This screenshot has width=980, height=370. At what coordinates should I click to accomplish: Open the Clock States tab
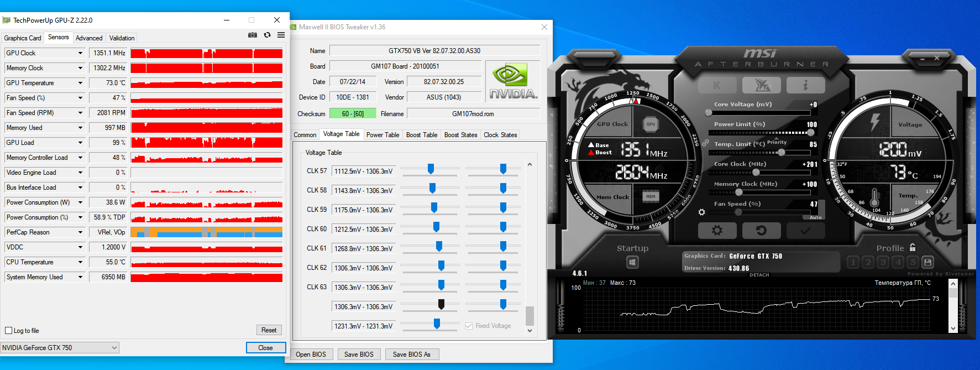[x=500, y=134]
